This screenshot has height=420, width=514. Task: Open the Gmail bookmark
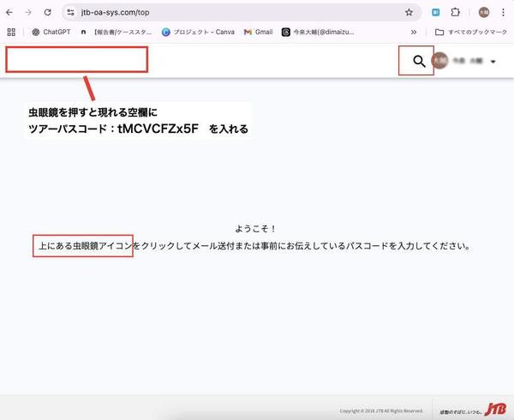tap(259, 32)
